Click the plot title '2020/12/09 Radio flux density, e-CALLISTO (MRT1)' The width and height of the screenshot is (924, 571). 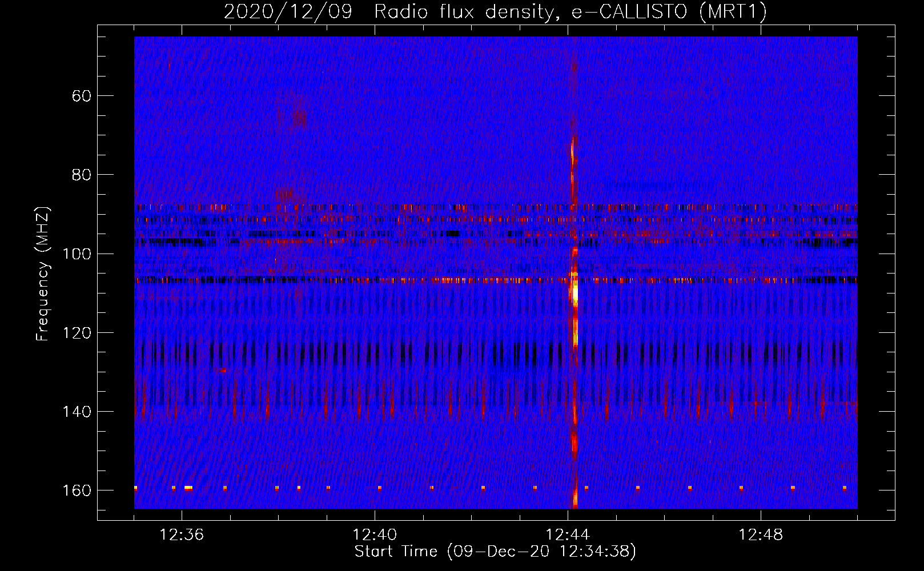495,11
